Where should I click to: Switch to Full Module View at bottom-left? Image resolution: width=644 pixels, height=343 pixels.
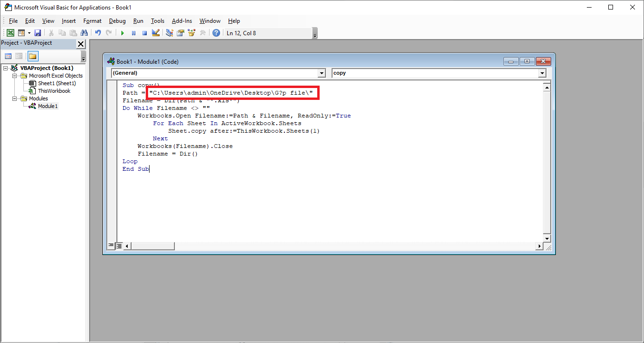pyautogui.click(x=119, y=246)
